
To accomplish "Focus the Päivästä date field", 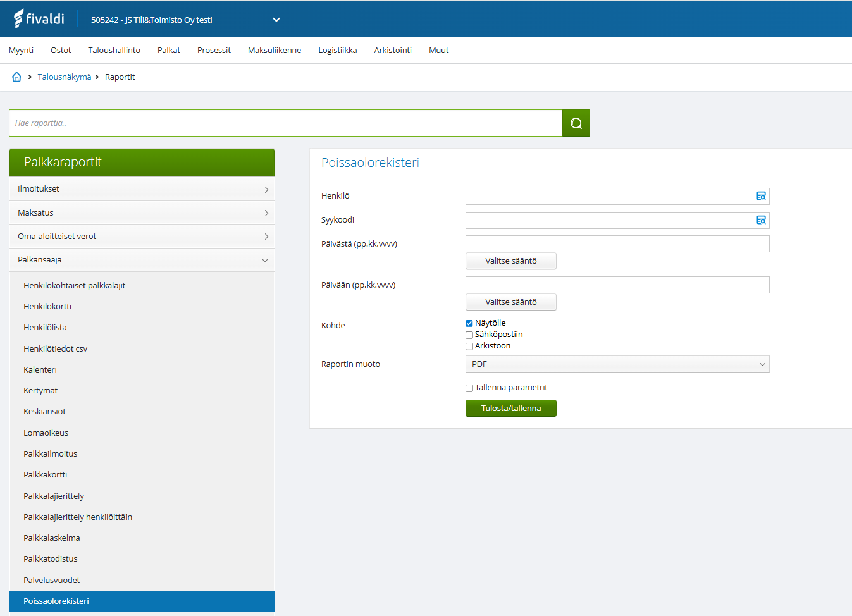I will [617, 244].
